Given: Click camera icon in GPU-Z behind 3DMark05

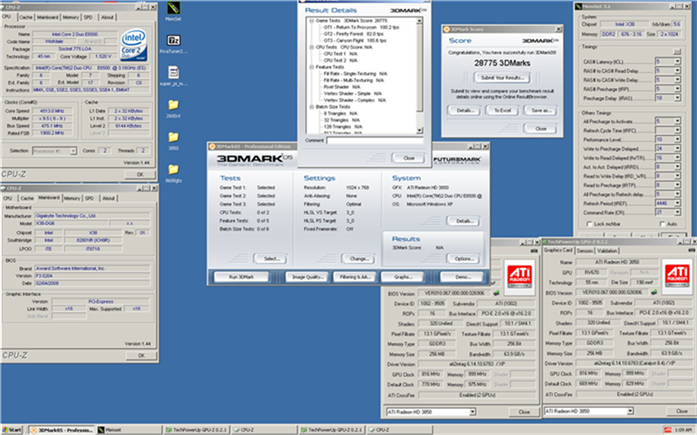Looking at the screenshot, I should 534,251.
